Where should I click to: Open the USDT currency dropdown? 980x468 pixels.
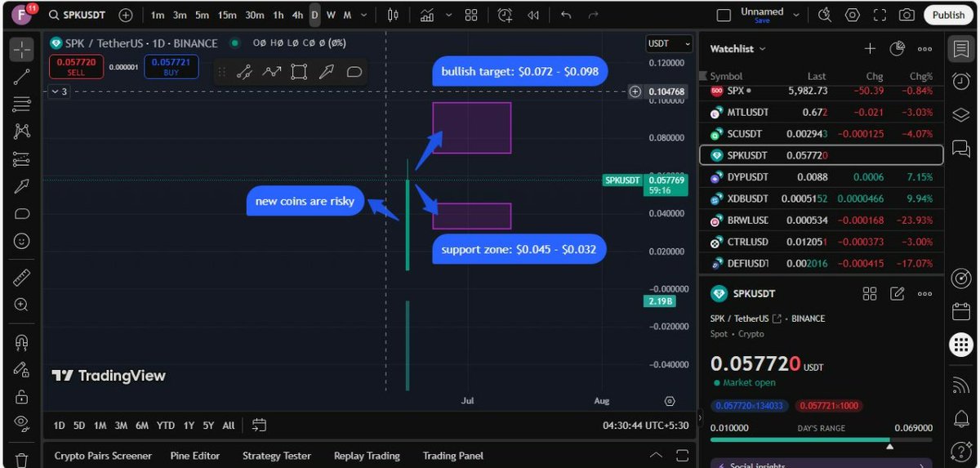point(669,43)
